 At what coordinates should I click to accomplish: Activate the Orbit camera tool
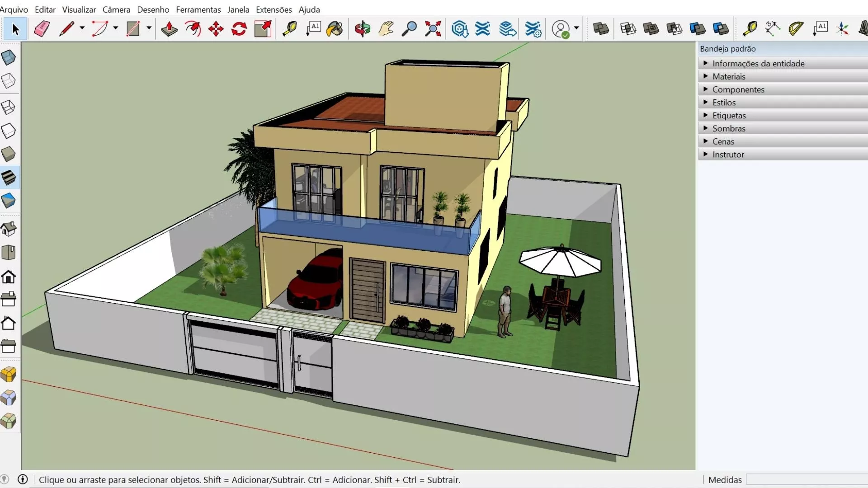tap(362, 29)
